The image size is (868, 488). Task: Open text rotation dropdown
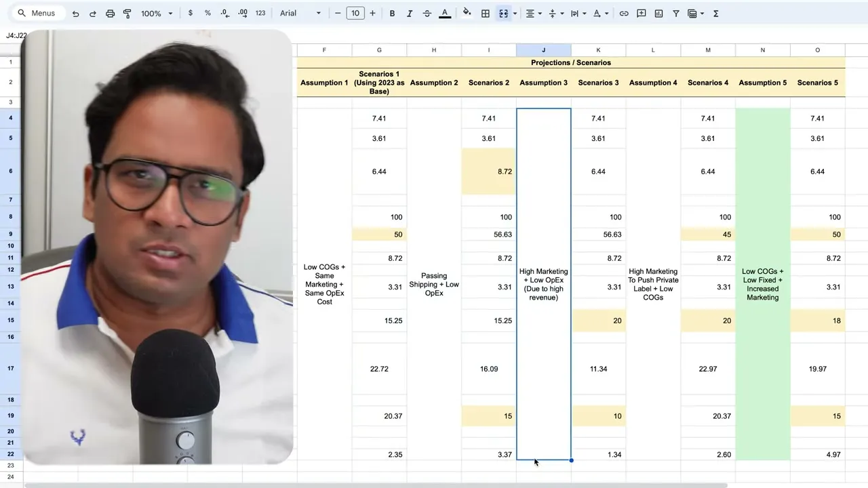600,14
